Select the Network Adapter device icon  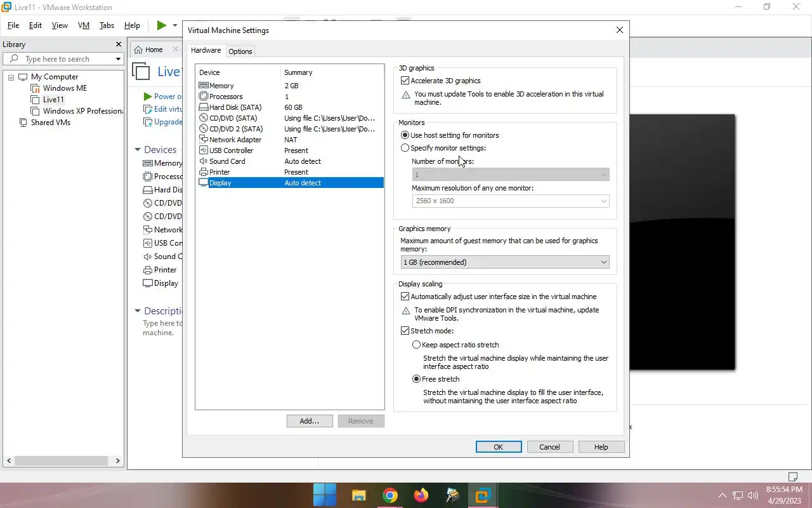204,140
